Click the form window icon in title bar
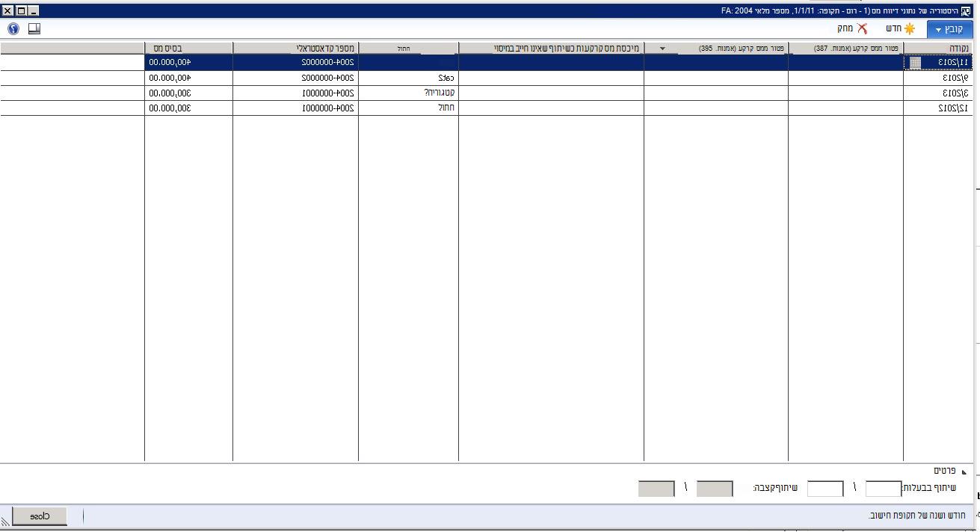 click(x=966, y=11)
